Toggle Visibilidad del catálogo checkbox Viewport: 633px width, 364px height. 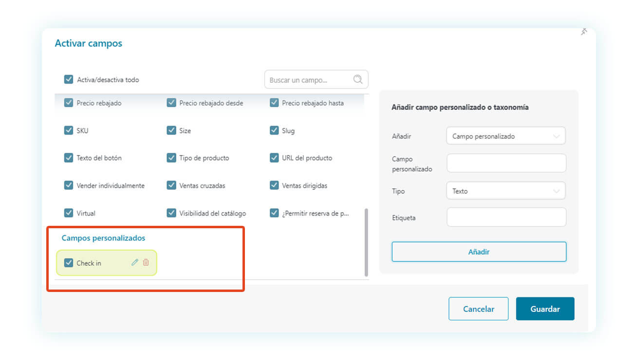171,213
